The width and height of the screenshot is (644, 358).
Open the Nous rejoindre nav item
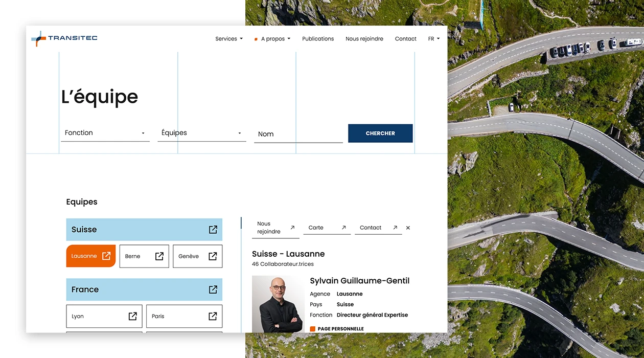coord(364,39)
